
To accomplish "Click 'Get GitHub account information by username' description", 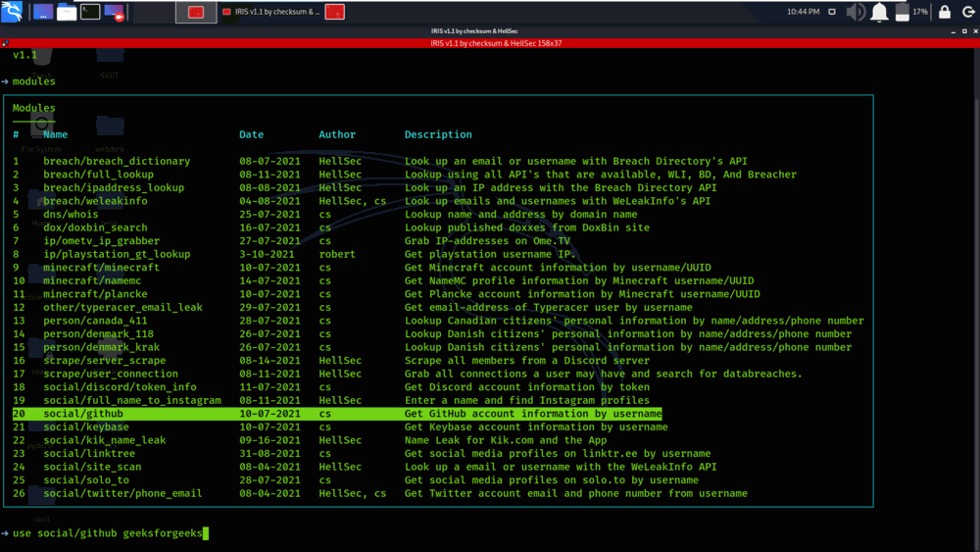I will tap(533, 413).
